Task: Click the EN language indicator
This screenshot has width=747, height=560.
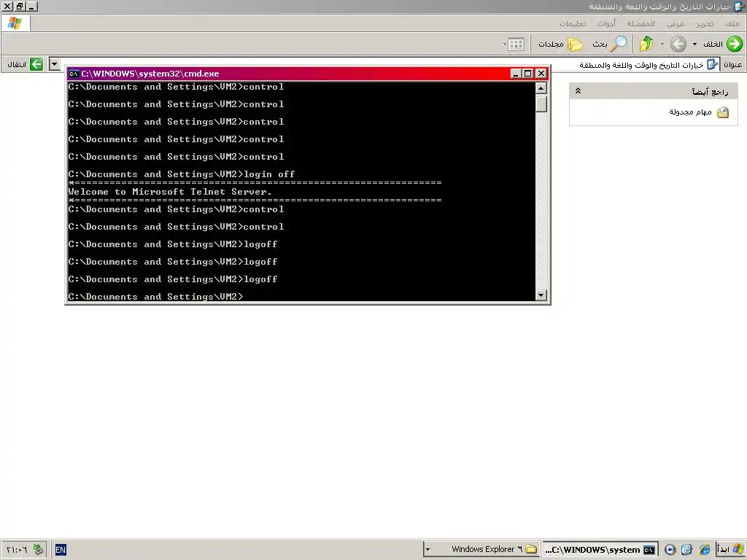Action: coord(61,550)
